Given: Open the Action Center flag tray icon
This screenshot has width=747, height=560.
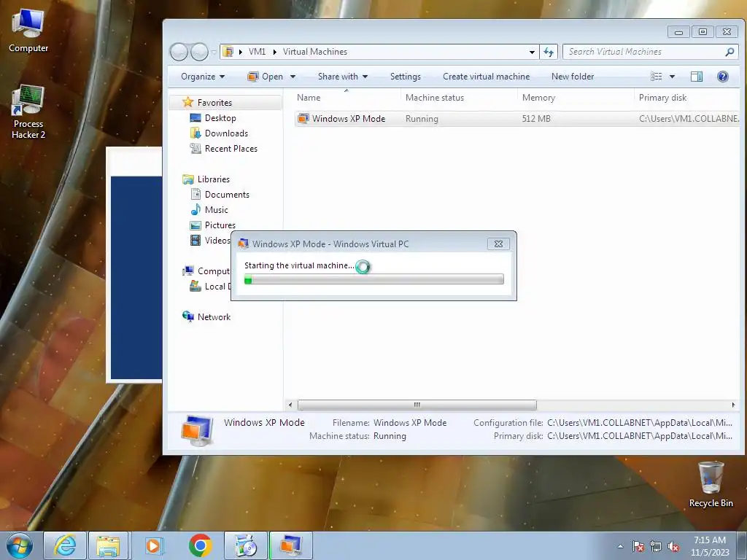Looking at the screenshot, I should point(638,546).
